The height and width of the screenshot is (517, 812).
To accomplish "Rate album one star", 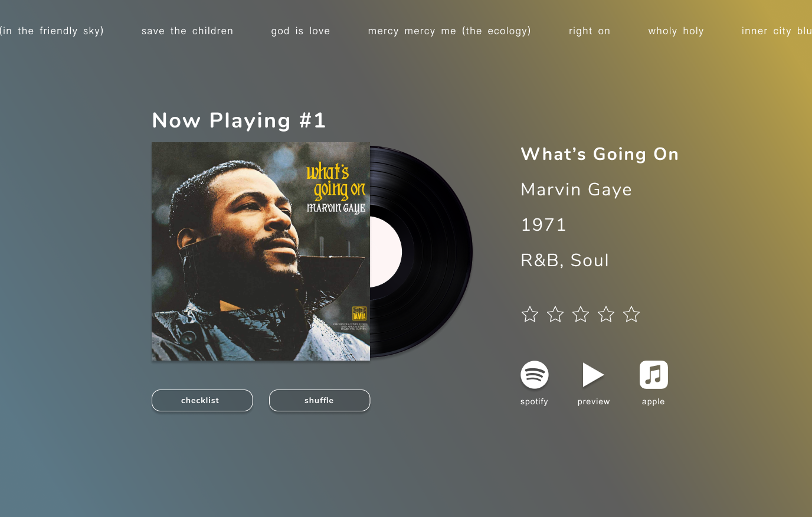I will coord(530,314).
